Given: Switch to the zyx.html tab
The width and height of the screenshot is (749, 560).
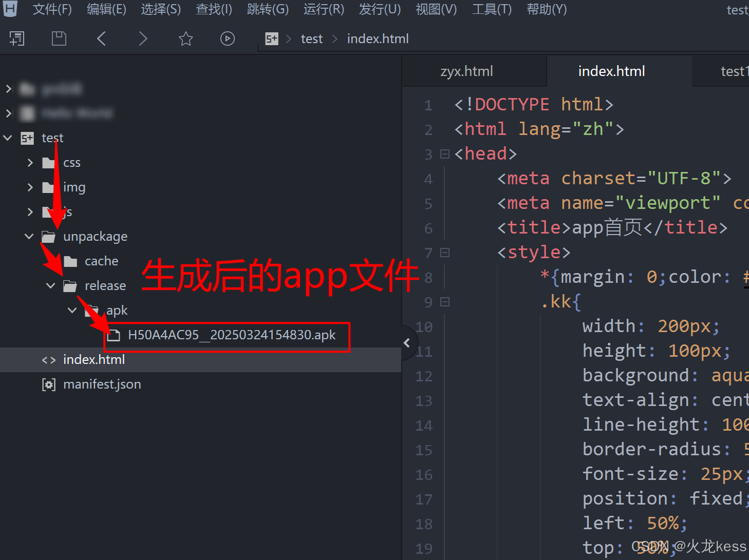Looking at the screenshot, I should coord(466,71).
